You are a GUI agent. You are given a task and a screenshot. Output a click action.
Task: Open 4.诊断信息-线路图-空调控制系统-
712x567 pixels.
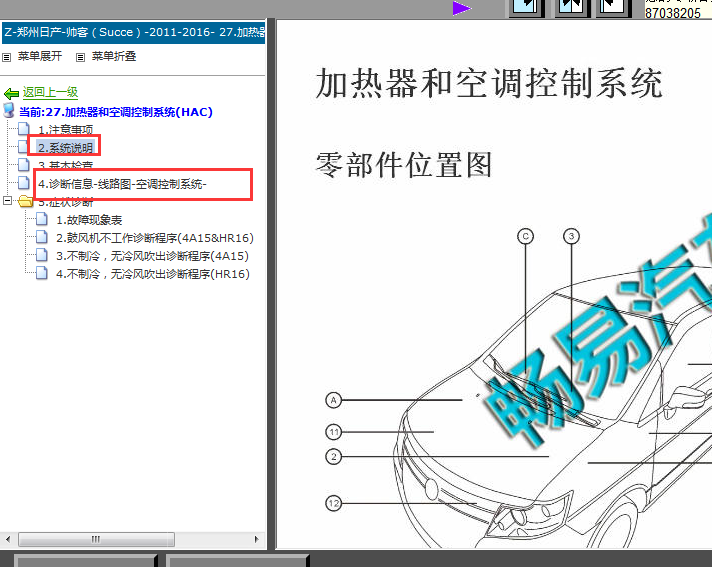coord(122,184)
